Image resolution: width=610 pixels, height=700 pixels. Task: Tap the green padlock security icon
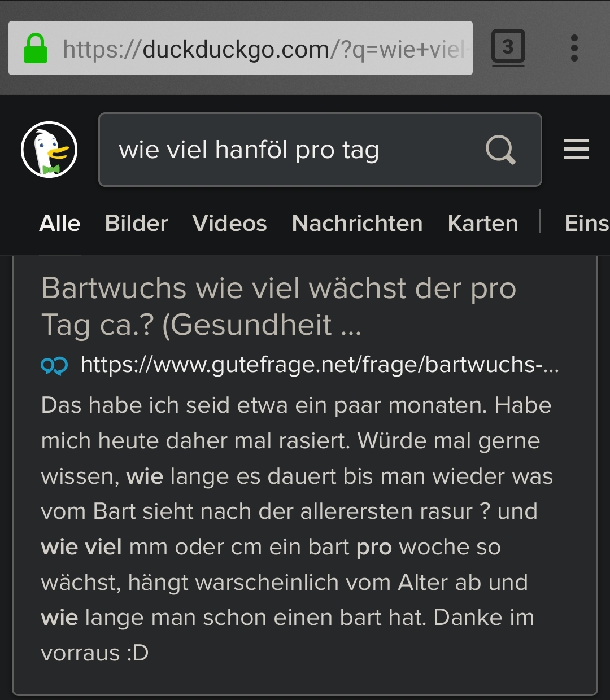36,49
